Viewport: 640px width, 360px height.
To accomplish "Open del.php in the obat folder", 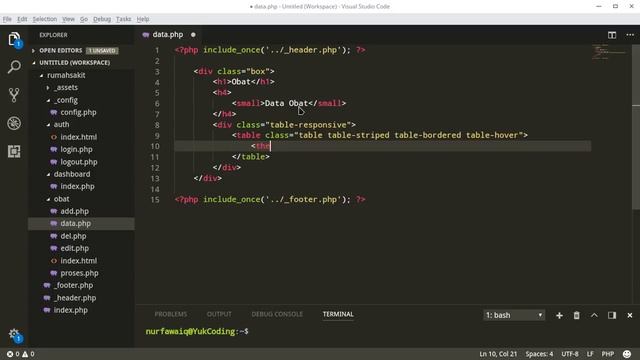I will [73, 236].
